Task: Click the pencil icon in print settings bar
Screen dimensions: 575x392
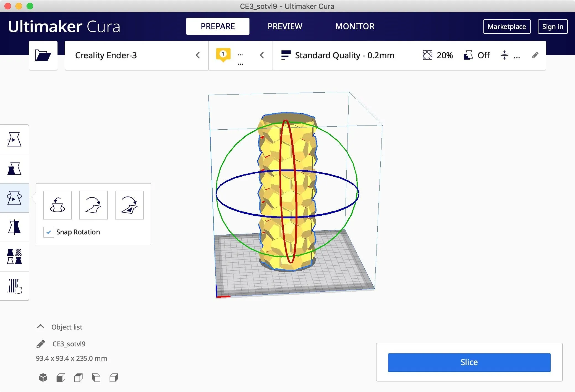Action: pyautogui.click(x=535, y=55)
